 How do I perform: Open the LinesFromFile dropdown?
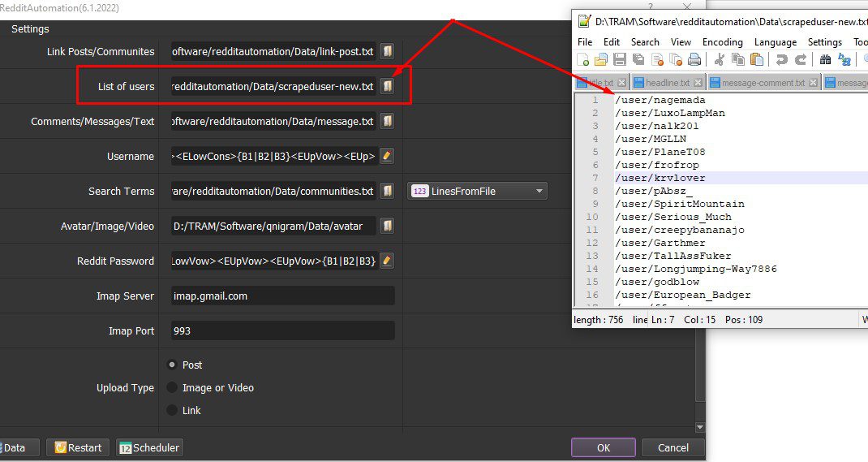(477, 191)
